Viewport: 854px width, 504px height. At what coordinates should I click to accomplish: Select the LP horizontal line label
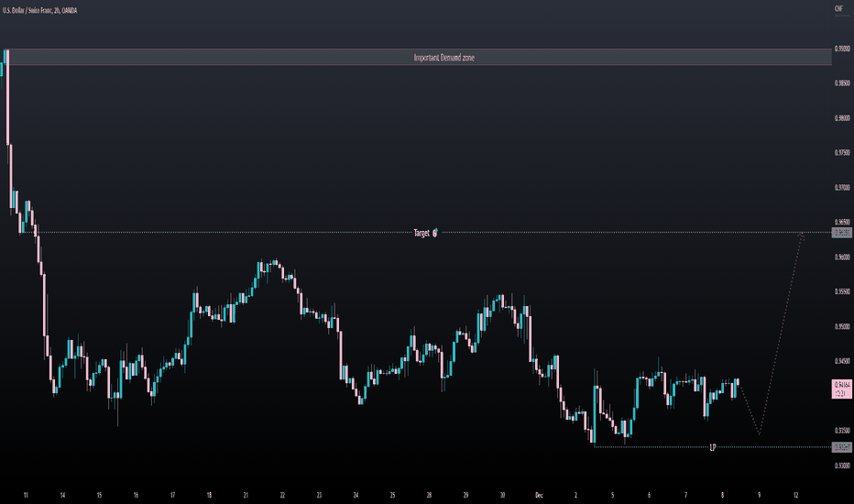tap(712, 447)
